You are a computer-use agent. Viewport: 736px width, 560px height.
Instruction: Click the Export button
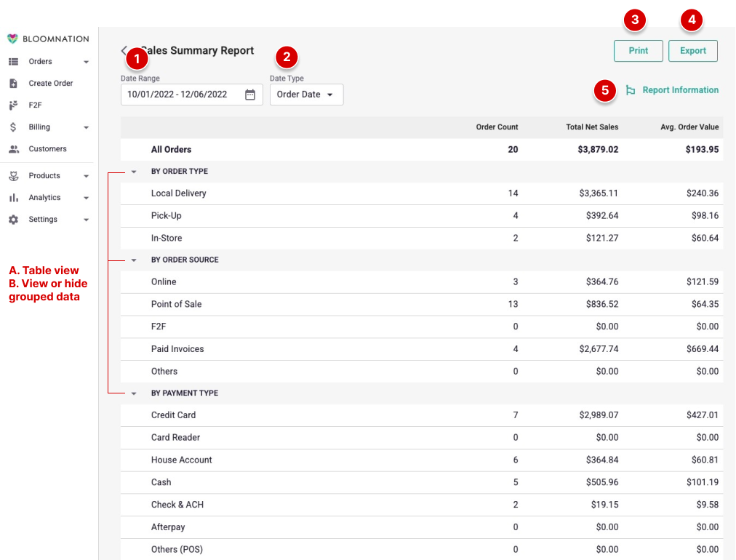click(692, 50)
